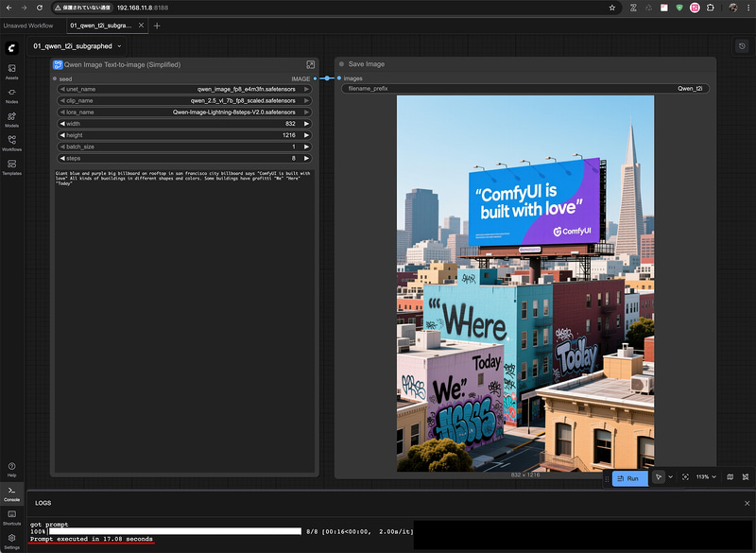
Task: Toggle the Console log panel
Action: (x=11, y=493)
